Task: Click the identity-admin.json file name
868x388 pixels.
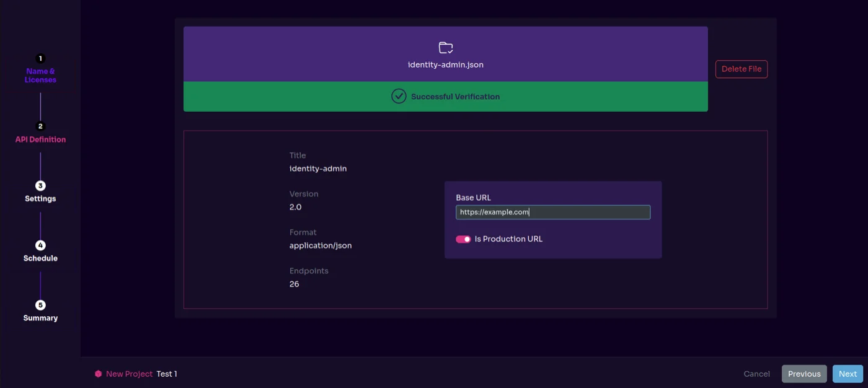Action: (x=445, y=64)
